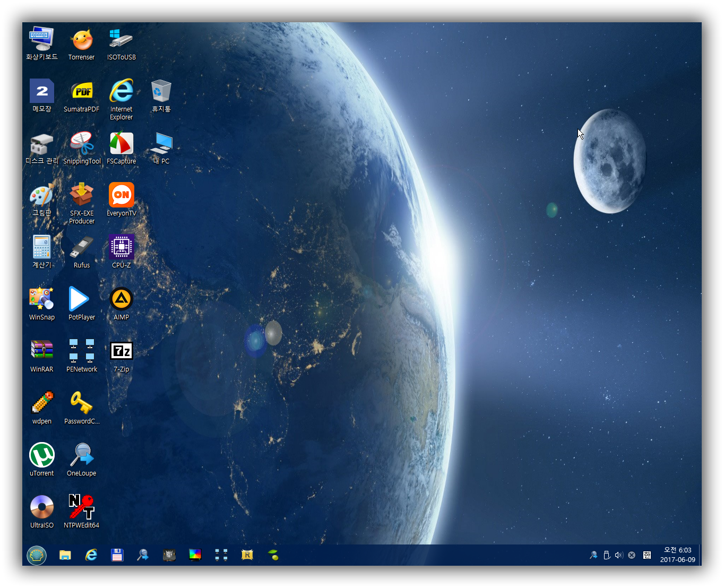This screenshot has height=588, width=724.
Task: Click the magnifier icon in system tray
Action: 593,555
